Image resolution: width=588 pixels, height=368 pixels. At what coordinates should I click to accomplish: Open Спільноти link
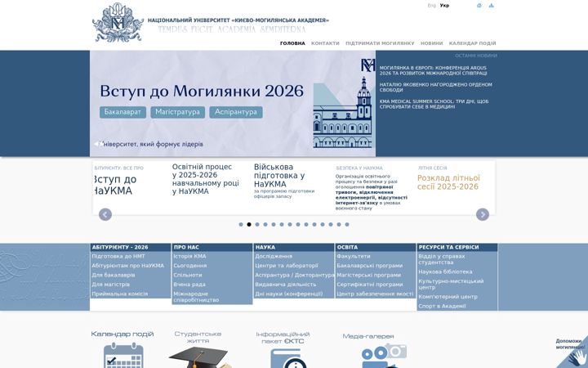tap(188, 275)
